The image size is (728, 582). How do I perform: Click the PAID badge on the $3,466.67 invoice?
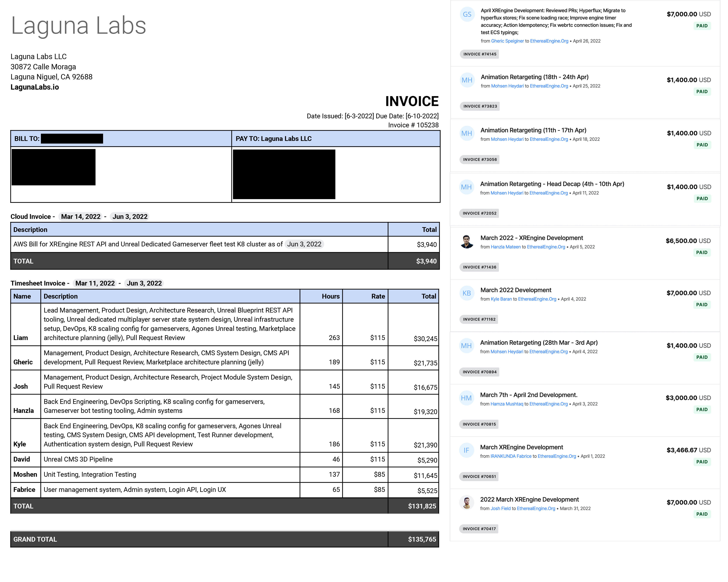tap(702, 462)
